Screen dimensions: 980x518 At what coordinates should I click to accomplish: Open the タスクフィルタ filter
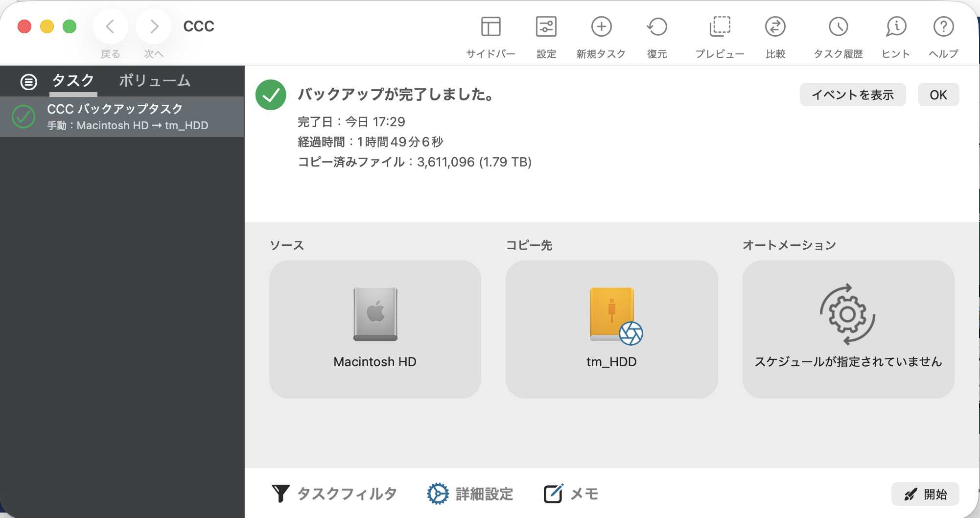pyautogui.click(x=334, y=494)
